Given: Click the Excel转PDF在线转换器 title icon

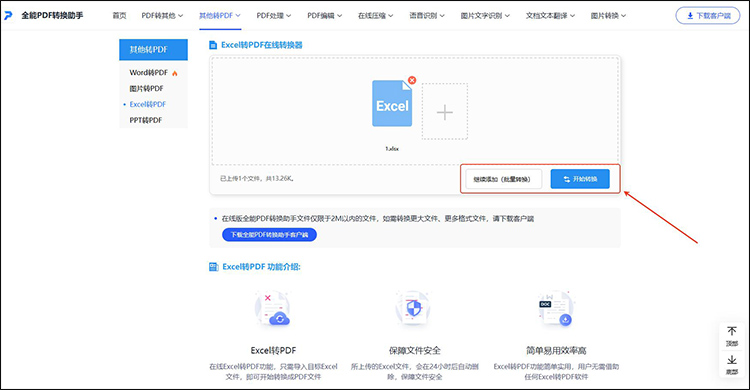Looking at the screenshot, I should point(213,45).
